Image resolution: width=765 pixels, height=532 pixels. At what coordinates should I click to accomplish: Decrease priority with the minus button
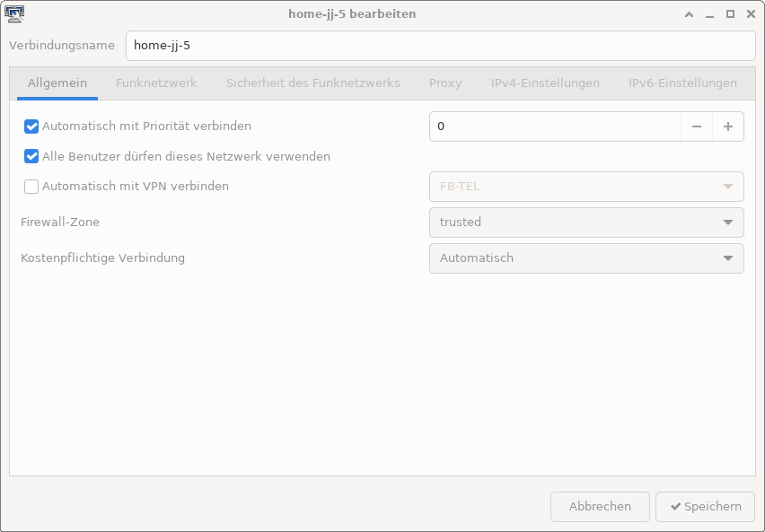(697, 126)
